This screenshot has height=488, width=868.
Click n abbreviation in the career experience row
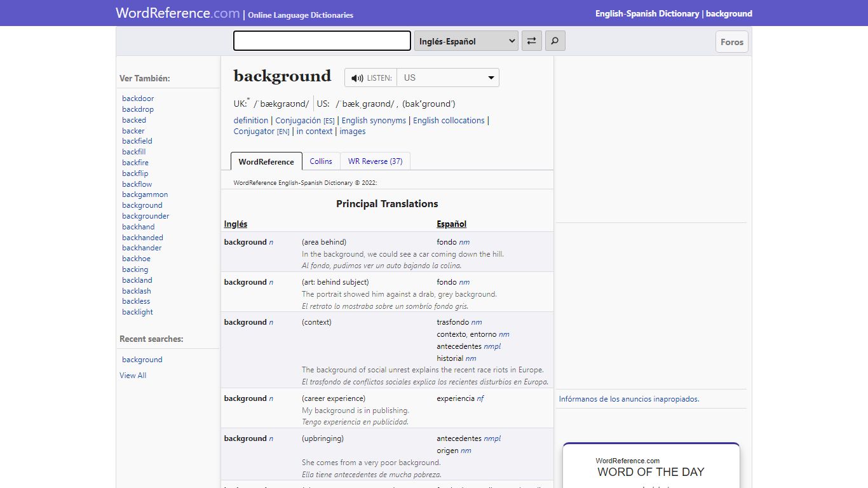click(x=271, y=398)
